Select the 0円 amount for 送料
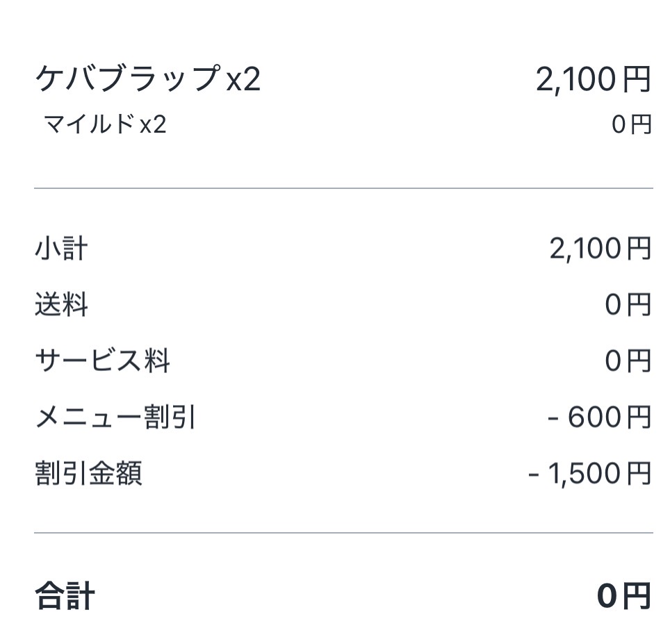This screenshot has width=670, height=644. point(628,305)
